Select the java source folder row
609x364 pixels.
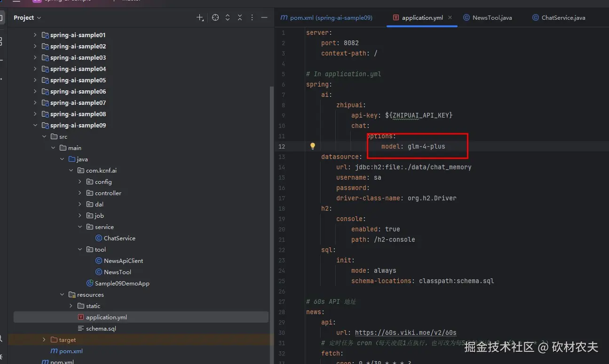pyautogui.click(x=141, y=159)
